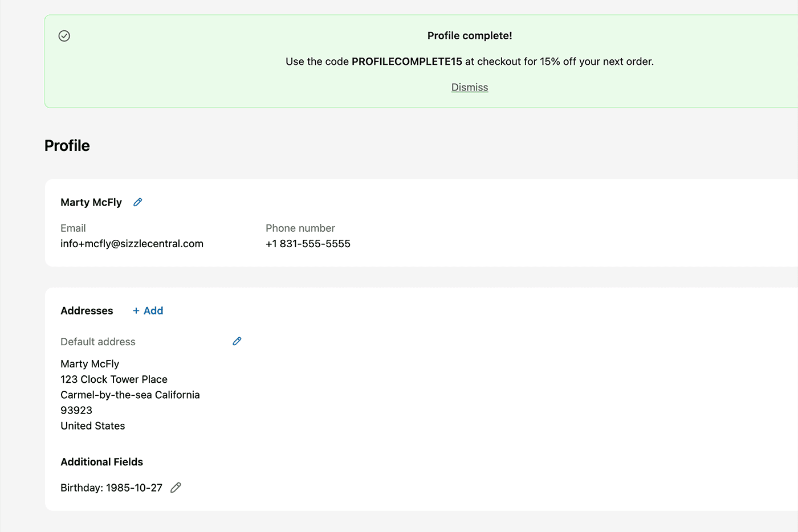Click the Birthday: 1985-10-27 text

111,488
